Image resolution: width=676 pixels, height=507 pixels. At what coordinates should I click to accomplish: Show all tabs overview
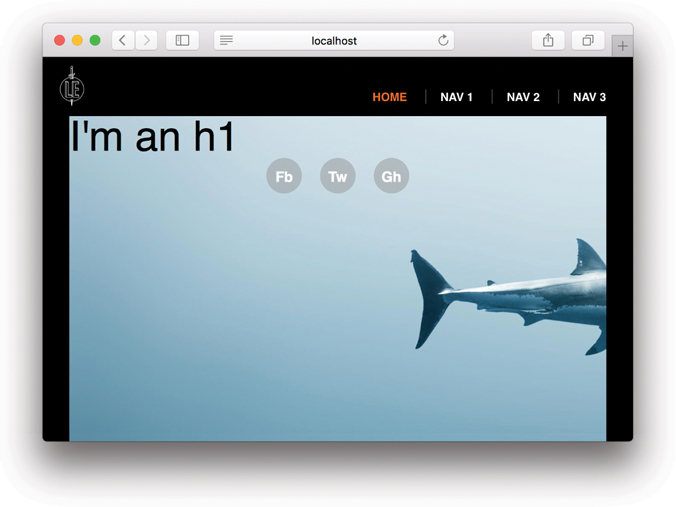click(x=588, y=40)
